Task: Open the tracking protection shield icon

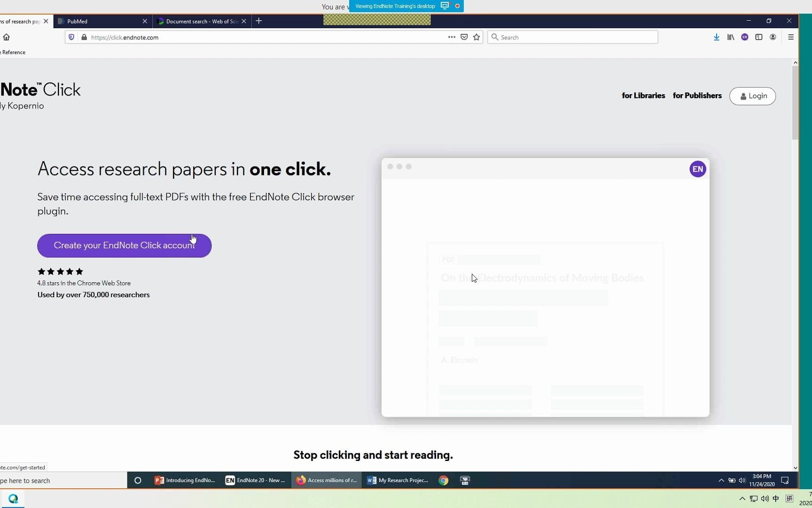Action: click(71, 37)
